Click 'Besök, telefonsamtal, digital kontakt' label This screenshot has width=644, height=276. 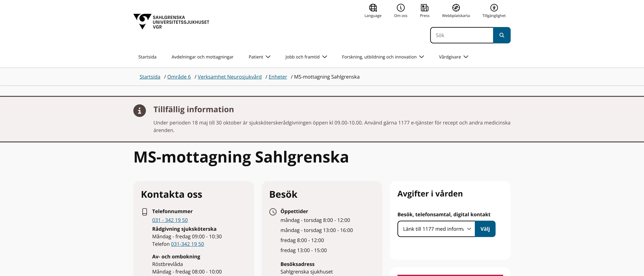click(x=444, y=214)
